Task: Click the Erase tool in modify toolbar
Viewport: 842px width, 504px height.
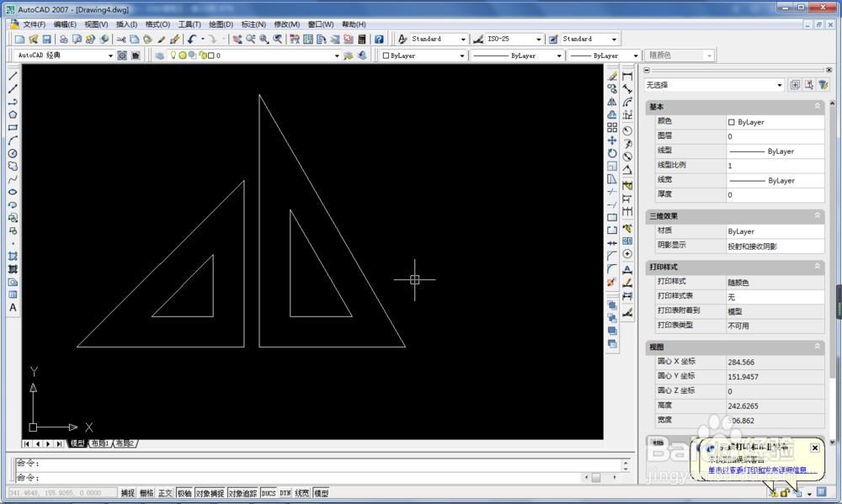Action: pyautogui.click(x=612, y=77)
